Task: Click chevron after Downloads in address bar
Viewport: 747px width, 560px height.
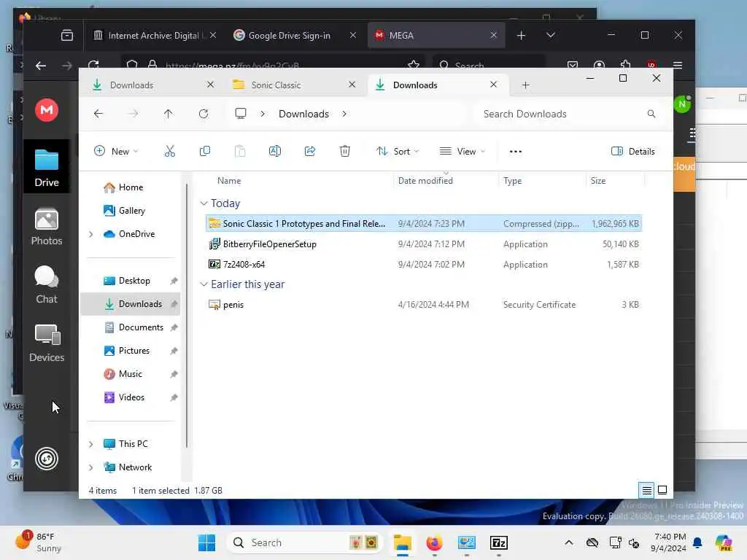Action: [344, 114]
